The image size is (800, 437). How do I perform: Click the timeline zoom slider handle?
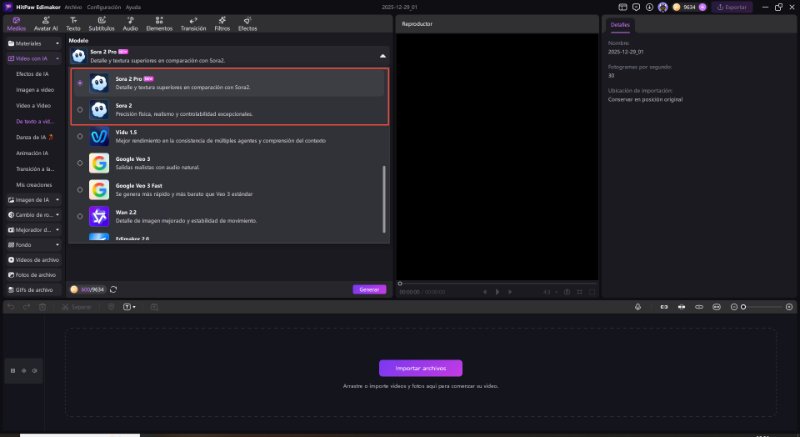tap(744, 307)
